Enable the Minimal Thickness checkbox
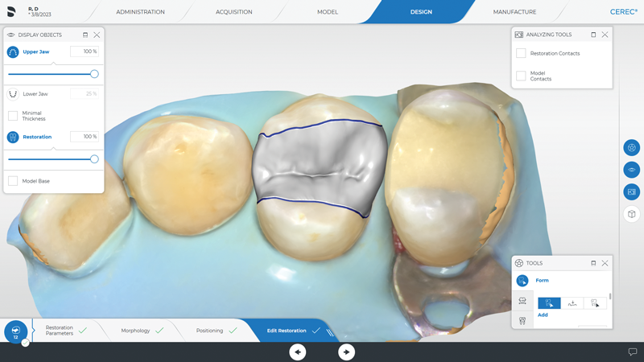The height and width of the screenshot is (362, 644). (13, 116)
